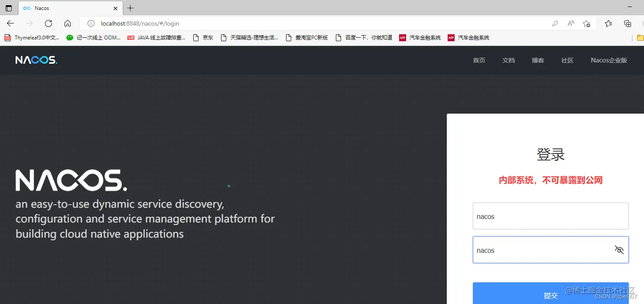644x304 pixels.
Task: Close the Nacos browser tab
Action: click(x=116, y=8)
